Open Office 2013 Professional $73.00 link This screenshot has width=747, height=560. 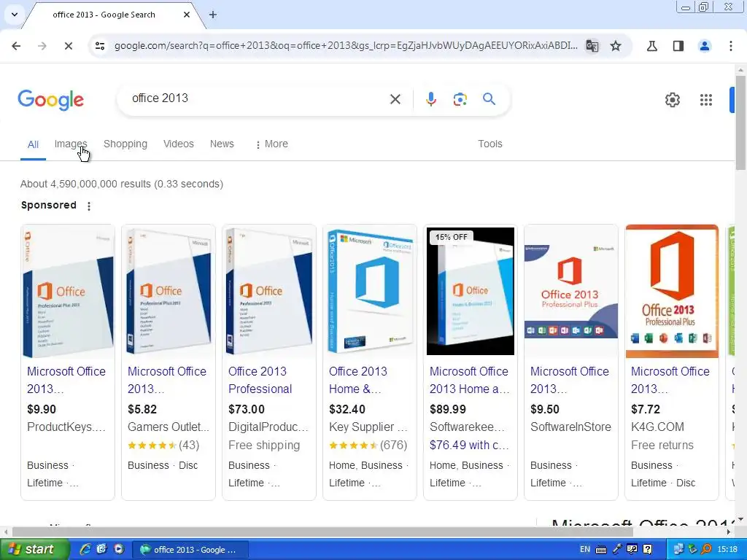coord(260,380)
